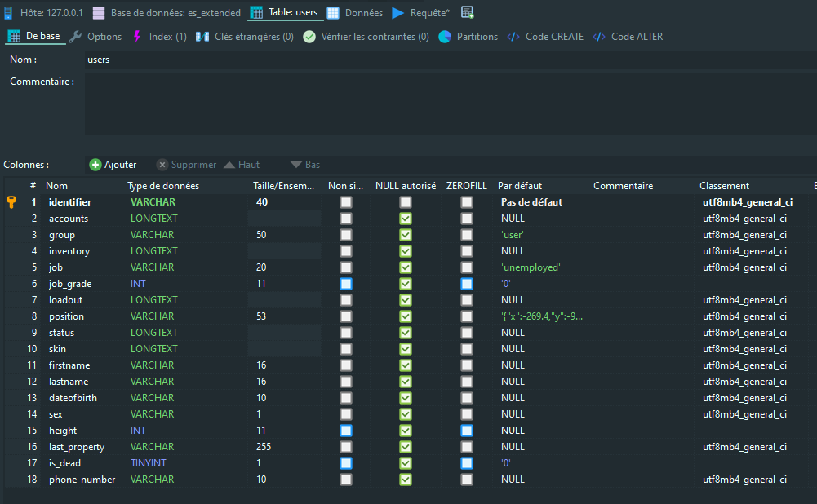Toggle Non signé for the job_grade column

(x=344, y=283)
